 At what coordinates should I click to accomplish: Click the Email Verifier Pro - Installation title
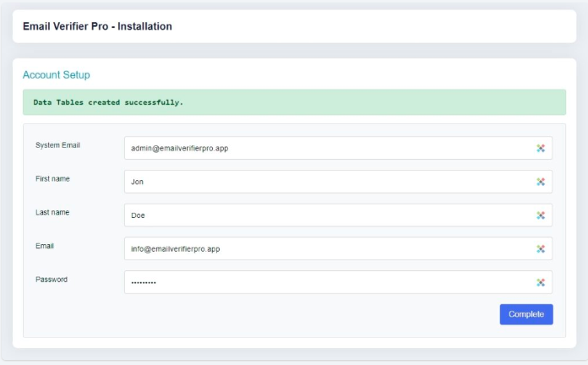pos(97,26)
